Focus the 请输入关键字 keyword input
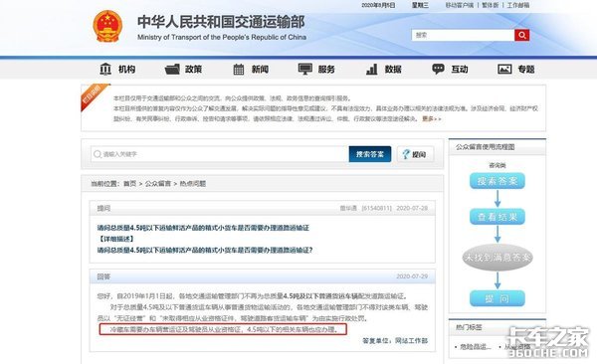Screen dimensions: 597x364 click(x=220, y=154)
